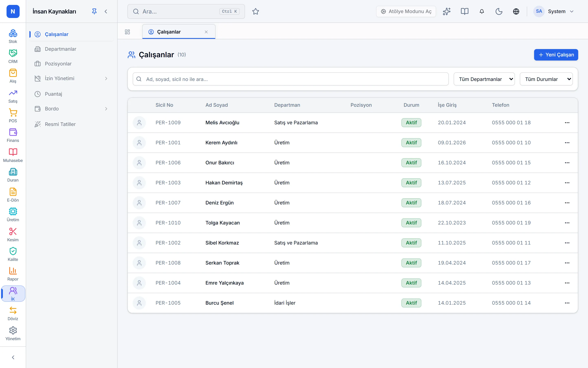
Task: Open the Tüm Departmanlar filter dropdown
Action: (484, 79)
